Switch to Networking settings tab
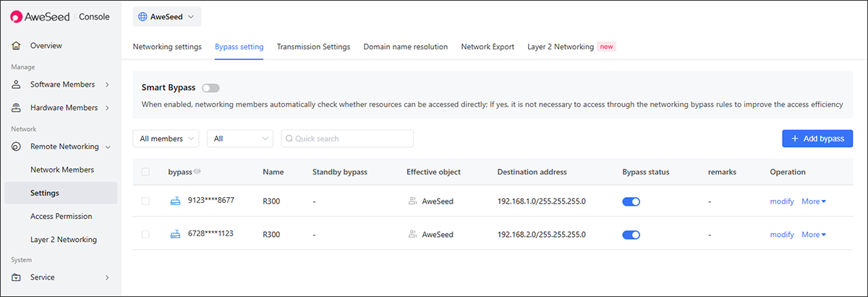 pyautogui.click(x=167, y=46)
